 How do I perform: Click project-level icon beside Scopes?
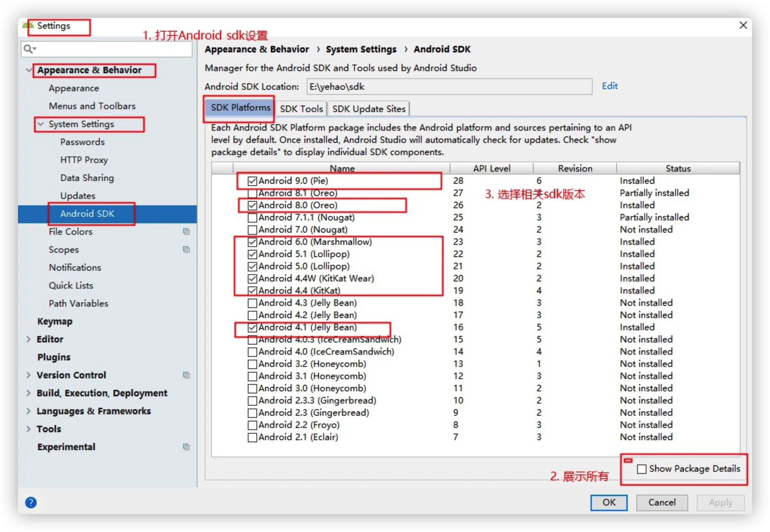(186, 249)
